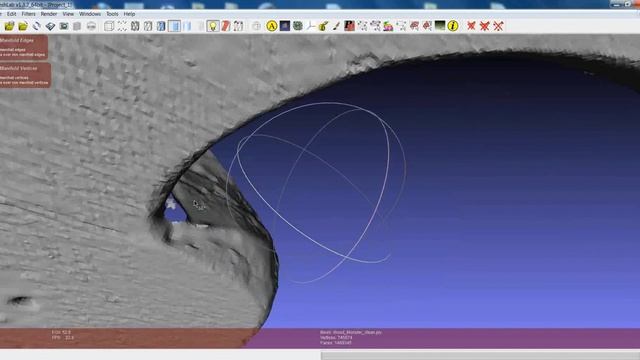Open the View menu
Screen dimensions: 640x360
68,14
